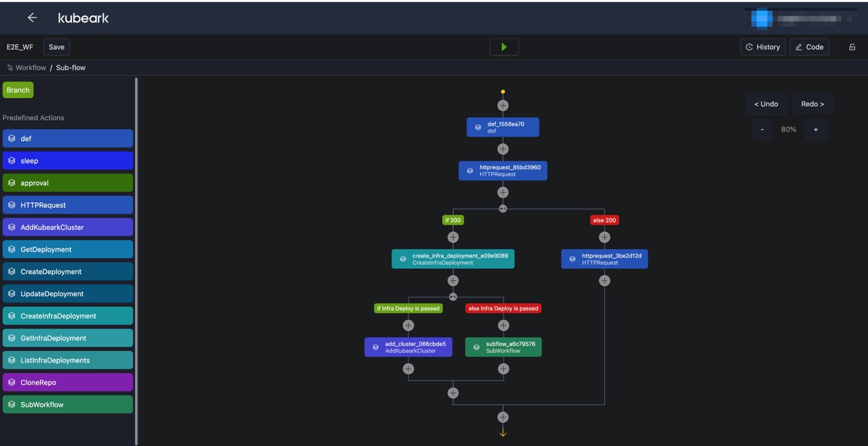Click the green Branch button
Image resolution: width=868 pixels, height=446 pixels.
tap(18, 90)
